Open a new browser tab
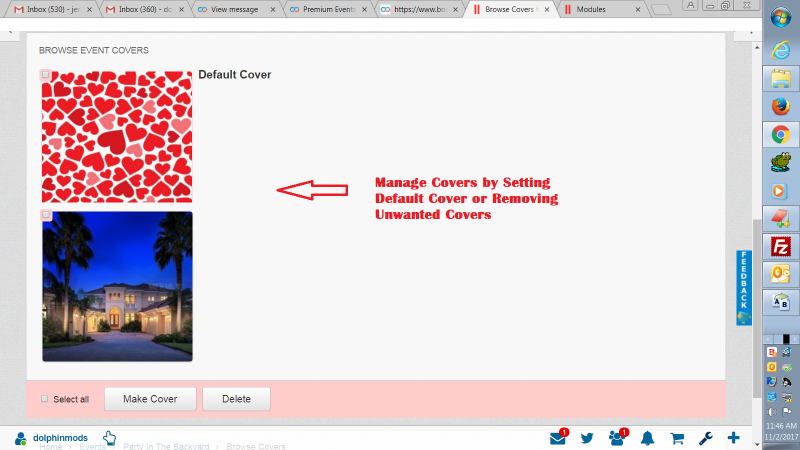Image resolution: width=800 pixels, height=450 pixels. pyautogui.click(x=661, y=10)
